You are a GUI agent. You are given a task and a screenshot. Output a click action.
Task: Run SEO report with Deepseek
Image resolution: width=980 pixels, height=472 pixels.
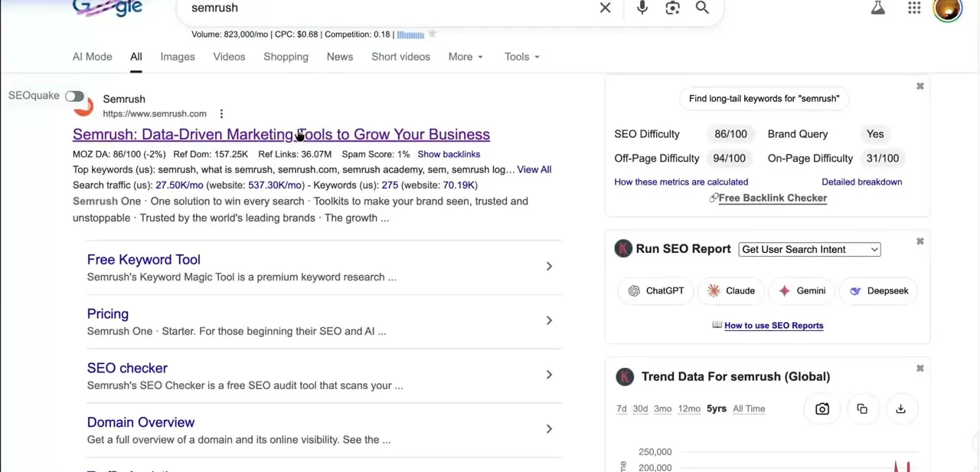point(879,291)
